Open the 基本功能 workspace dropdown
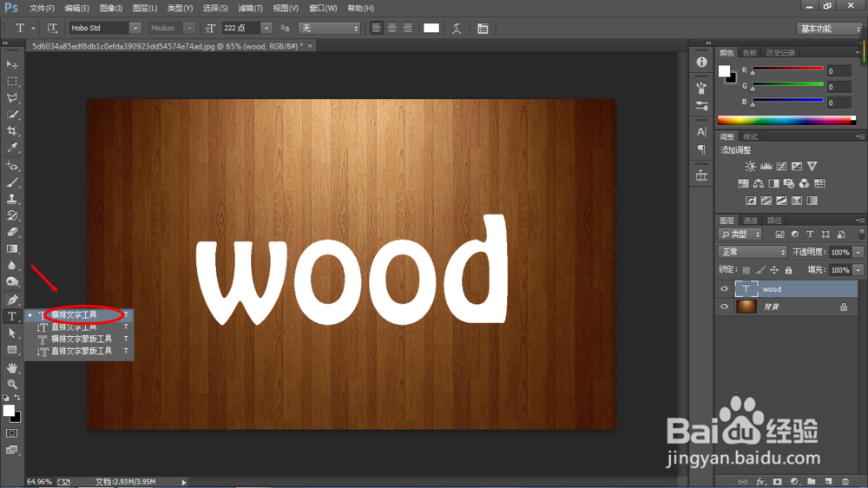The height and width of the screenshot is (488, 868). (829, 29)
